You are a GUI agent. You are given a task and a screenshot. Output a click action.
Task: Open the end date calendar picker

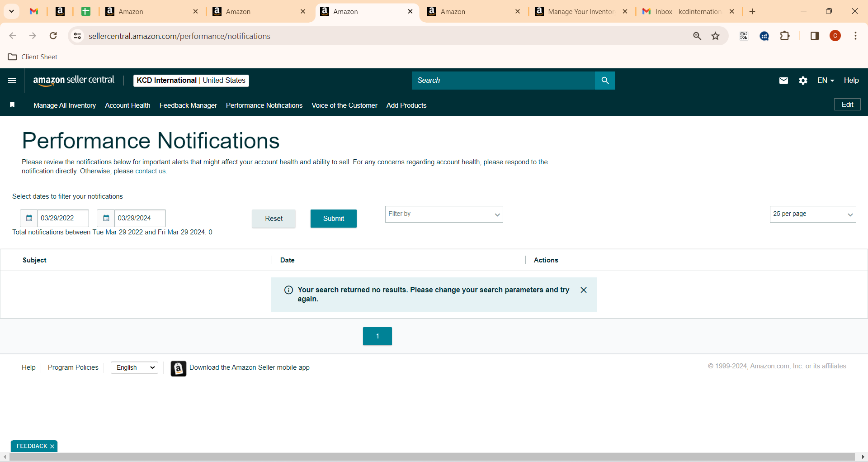click(106, 218)
